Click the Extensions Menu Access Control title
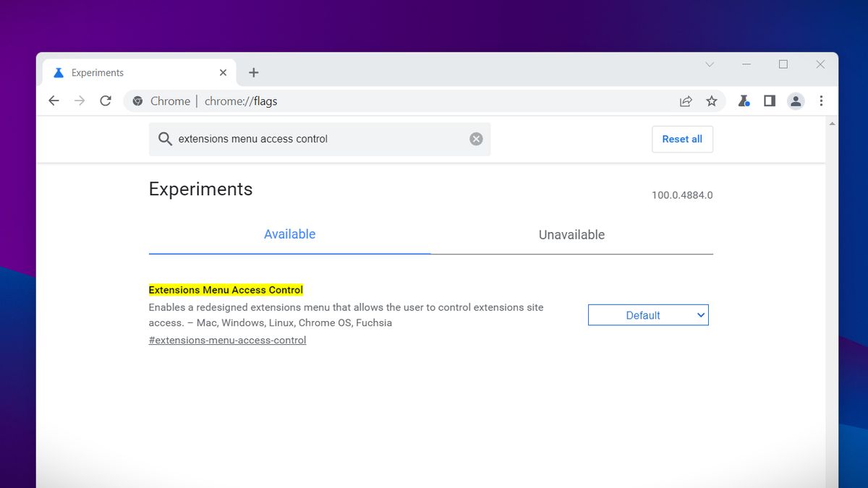 click(226, 290)
